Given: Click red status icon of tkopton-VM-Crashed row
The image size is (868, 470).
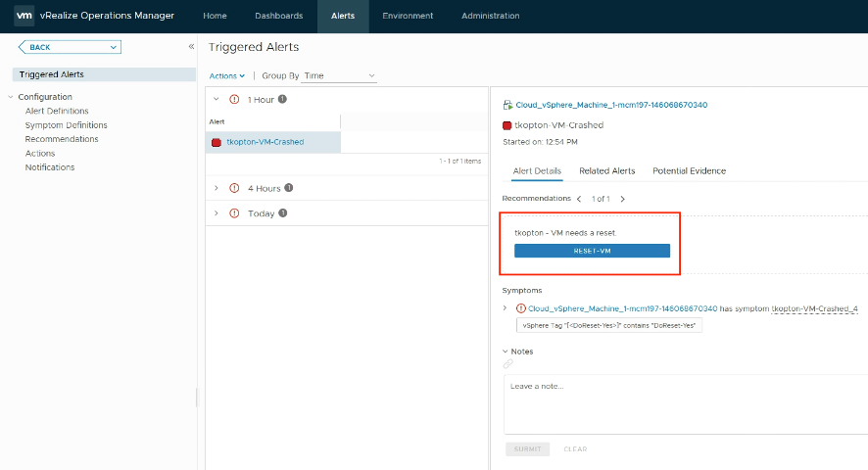Looking at the screenshot, I should (217, 142).
